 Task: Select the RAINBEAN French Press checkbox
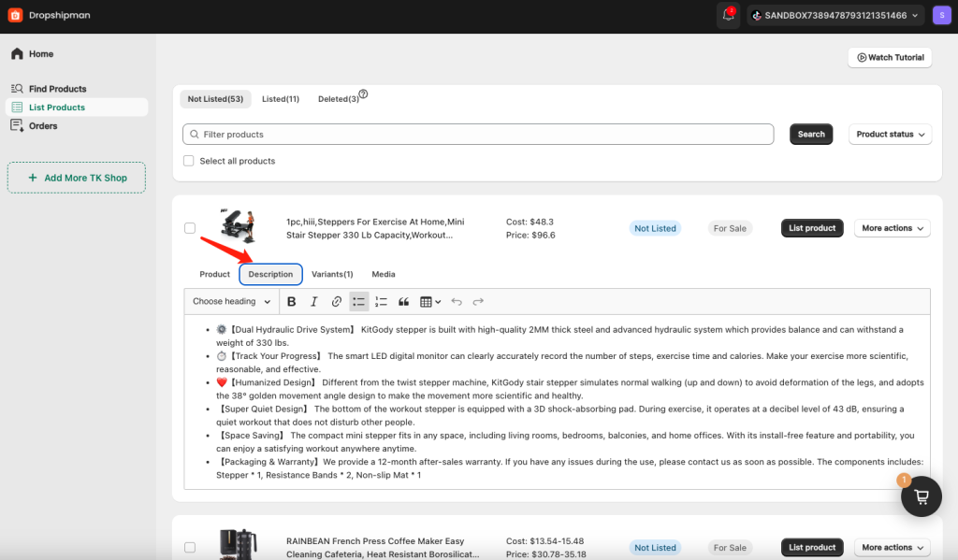190,548
